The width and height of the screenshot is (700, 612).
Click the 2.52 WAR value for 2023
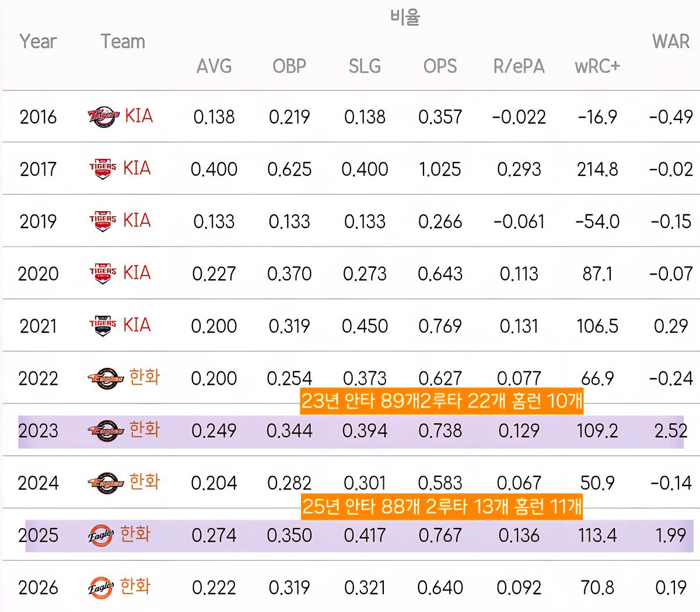pyautogui.click(x=671, y=431)
